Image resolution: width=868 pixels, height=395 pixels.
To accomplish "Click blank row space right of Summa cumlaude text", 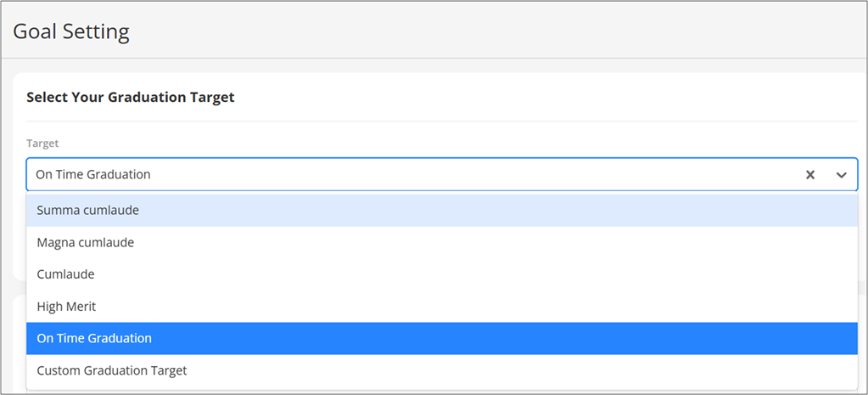I will [509, 210].
